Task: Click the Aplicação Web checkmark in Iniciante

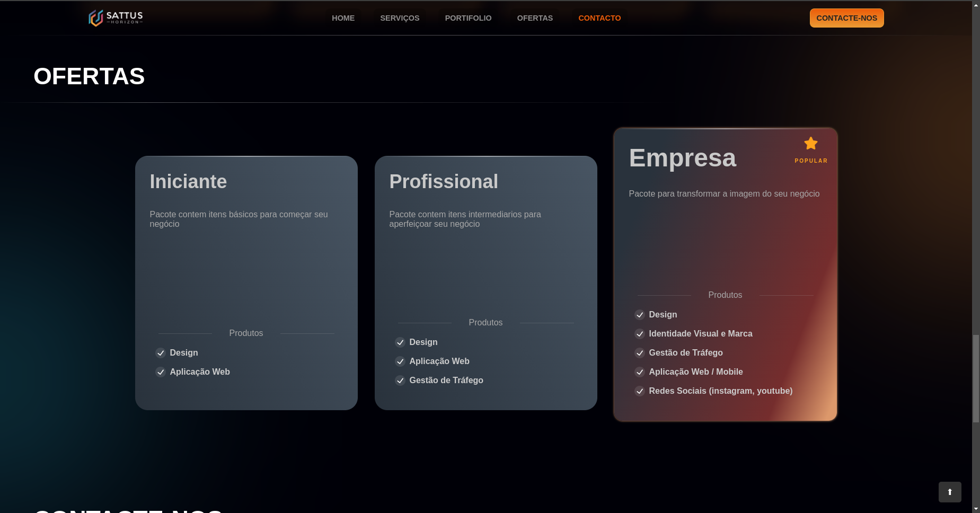Action: (x=161, y=372)
